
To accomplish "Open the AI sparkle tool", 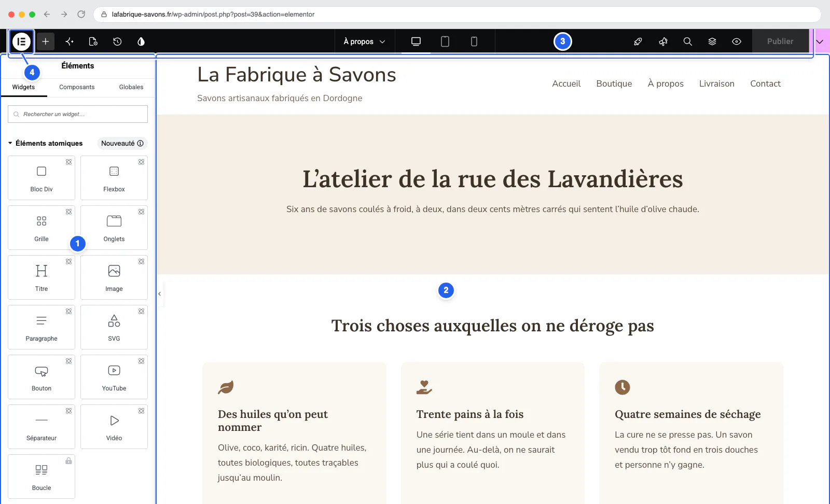I will [x=70, y=41].
